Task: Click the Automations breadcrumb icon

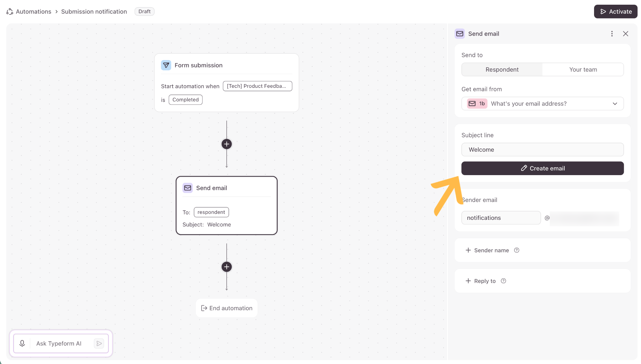Action: [x=10, y=12]
